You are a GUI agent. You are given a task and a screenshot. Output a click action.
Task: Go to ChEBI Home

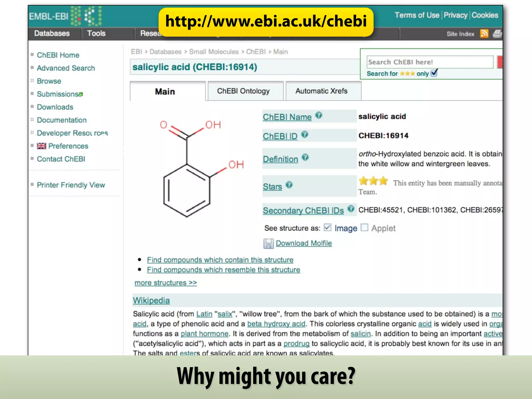point(58,55)
